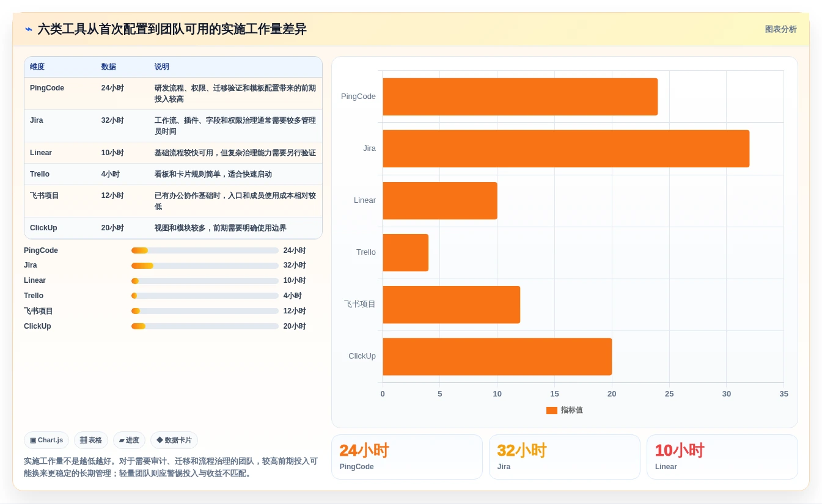This screenshot has height=504, width=822.
Task: Click the 24小时 cell in the table
Action: click(112, 88)
